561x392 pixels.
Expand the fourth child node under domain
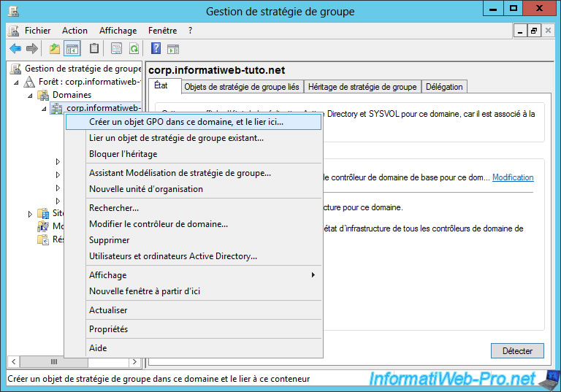pyautogui.click(x=58, y=201)
